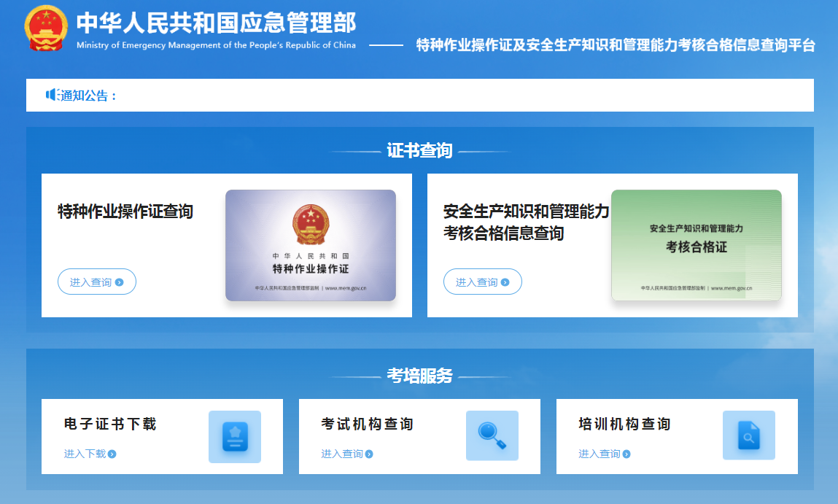Click arrow icon beside 考试机构查询 进入查询
Image resolution: width=838 pixels, height=504 pixels.
(369, 454)
